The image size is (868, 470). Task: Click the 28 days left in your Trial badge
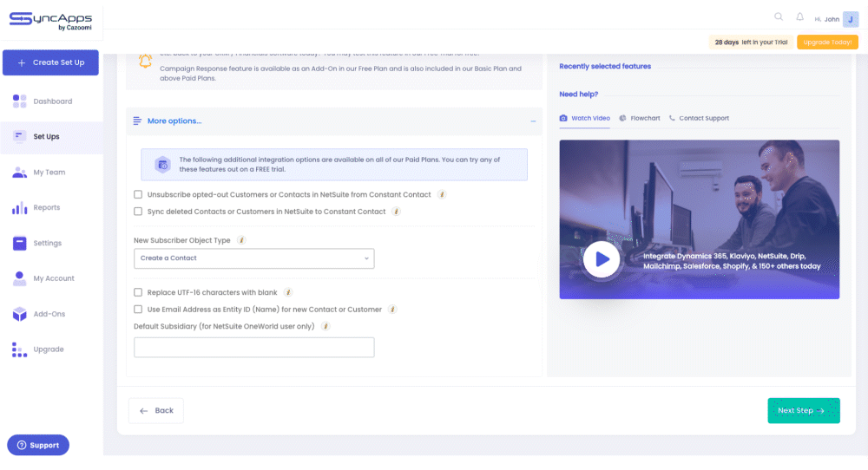click(x=751, y=42)
